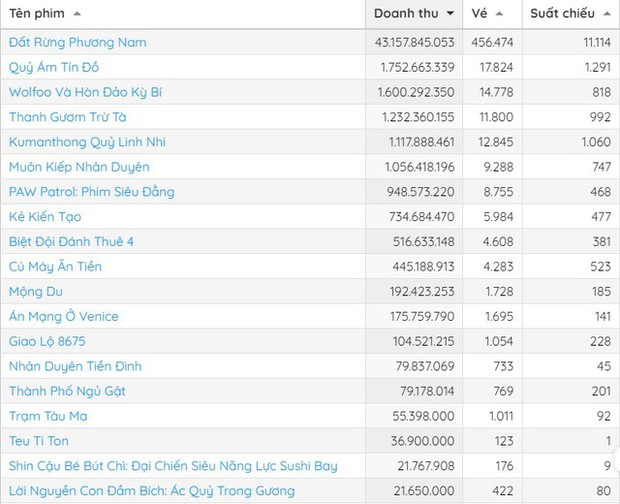
Task: Open Đất Rừng Phương Nam film link
Action: pos(77,42)
